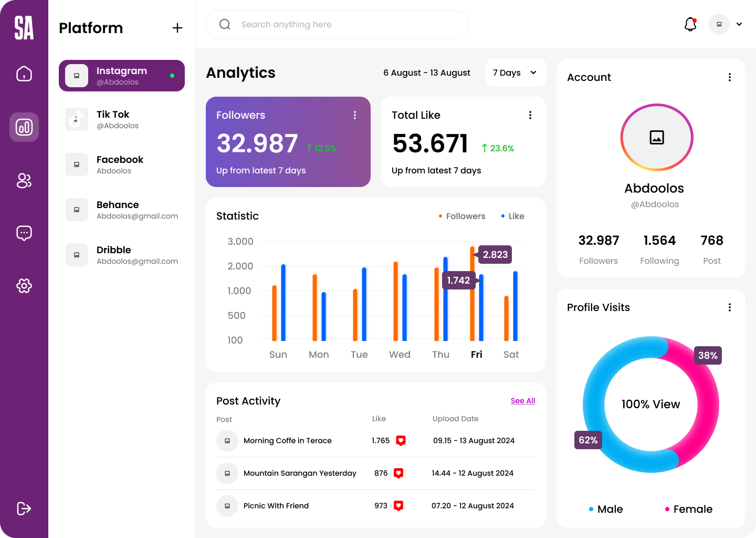Open Followers card three-dot menu

click(x=355, y=115)
